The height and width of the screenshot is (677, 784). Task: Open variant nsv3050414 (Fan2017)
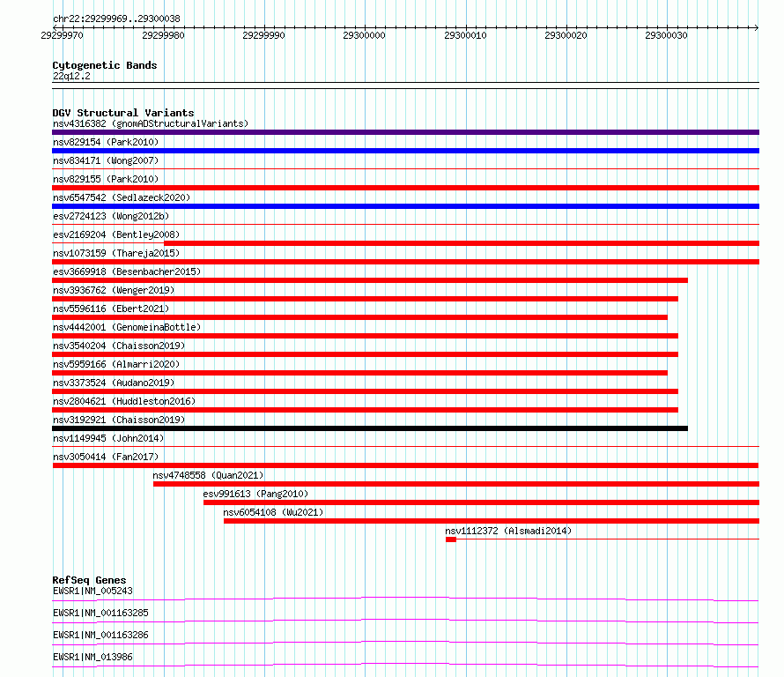(106, 457)
